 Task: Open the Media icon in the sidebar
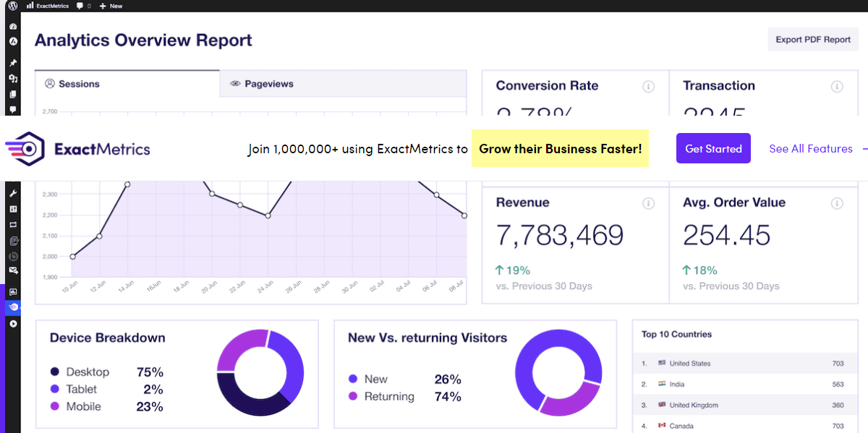(x=13, y=79)
